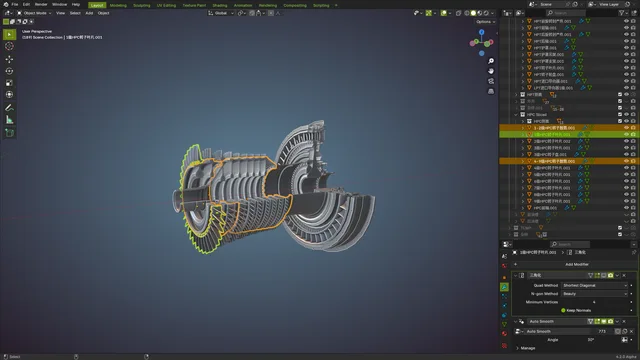Click the zoom magnifier viewport icon
Viewport: 640px width, 360px height.
[x=491, y=61]
